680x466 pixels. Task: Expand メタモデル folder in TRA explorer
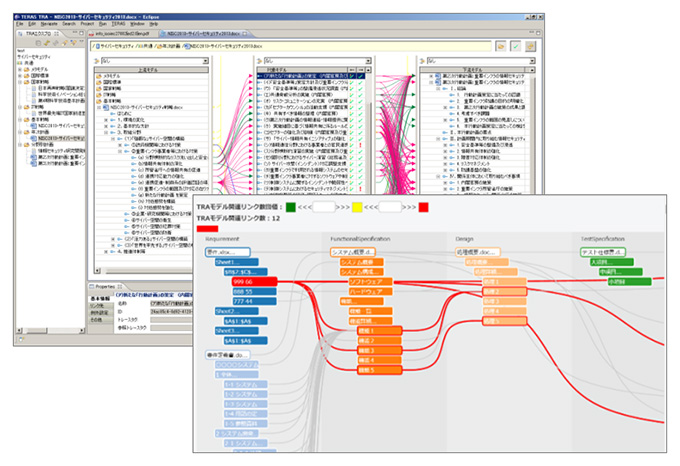click(20, 69)
